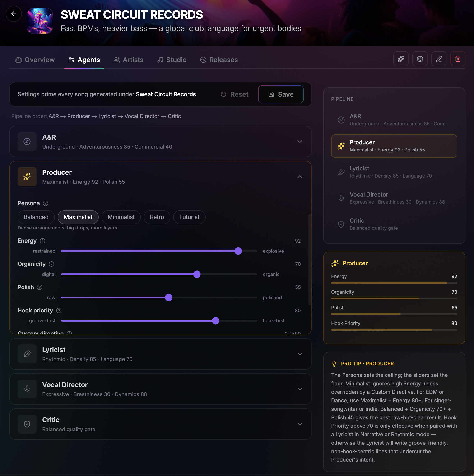Select the Minimalist persona

click(x=121, y=217)
